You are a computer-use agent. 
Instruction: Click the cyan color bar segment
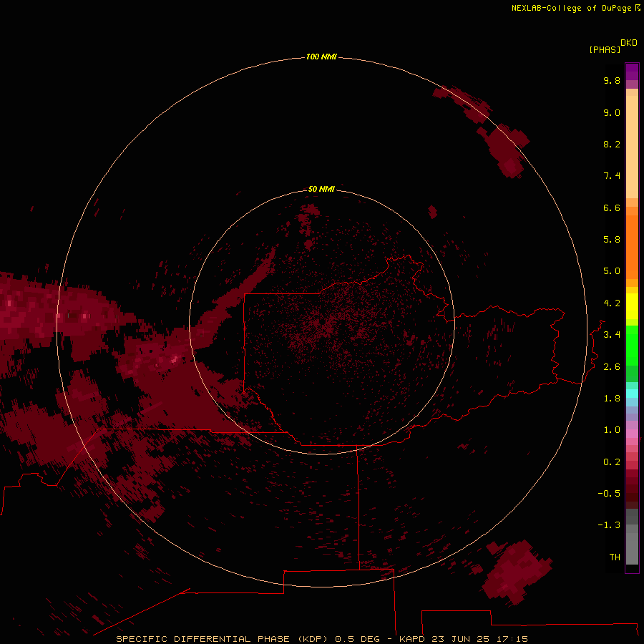632,394
